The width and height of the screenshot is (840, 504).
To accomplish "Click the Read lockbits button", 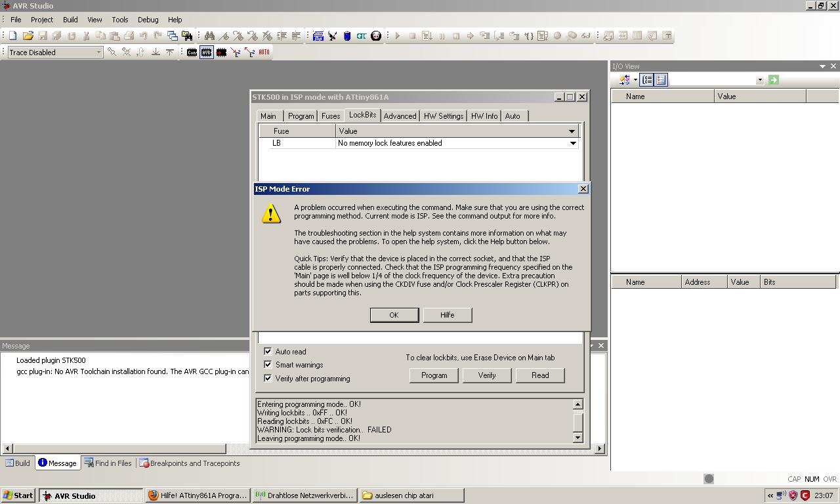I will click(x=540, y=375).
